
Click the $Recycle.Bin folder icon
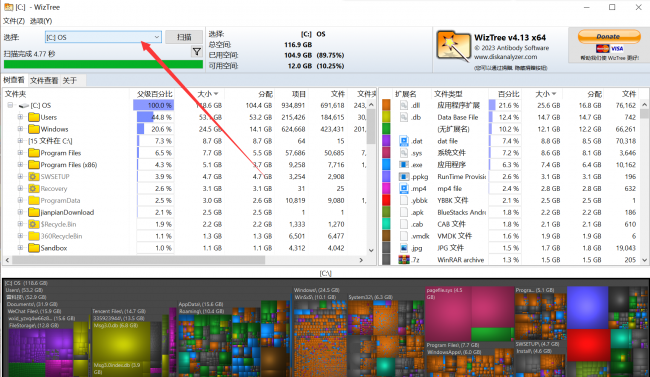[x=34, y=224]
